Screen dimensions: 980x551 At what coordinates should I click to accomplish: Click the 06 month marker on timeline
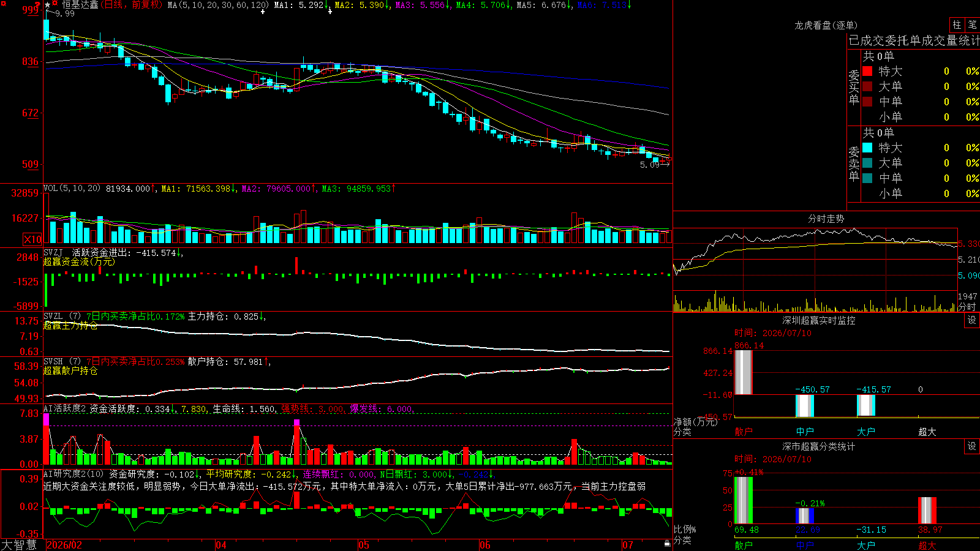485,545
